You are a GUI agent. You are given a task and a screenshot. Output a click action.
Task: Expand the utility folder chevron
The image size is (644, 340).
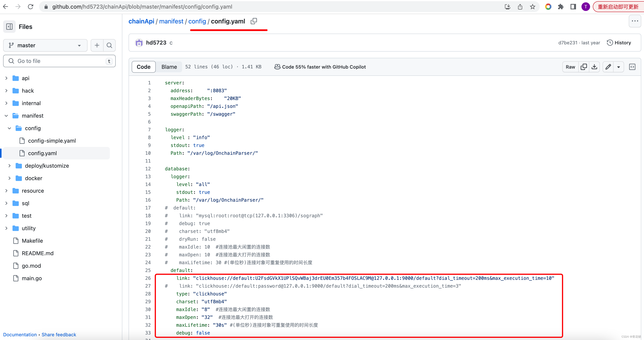[6, 228]
